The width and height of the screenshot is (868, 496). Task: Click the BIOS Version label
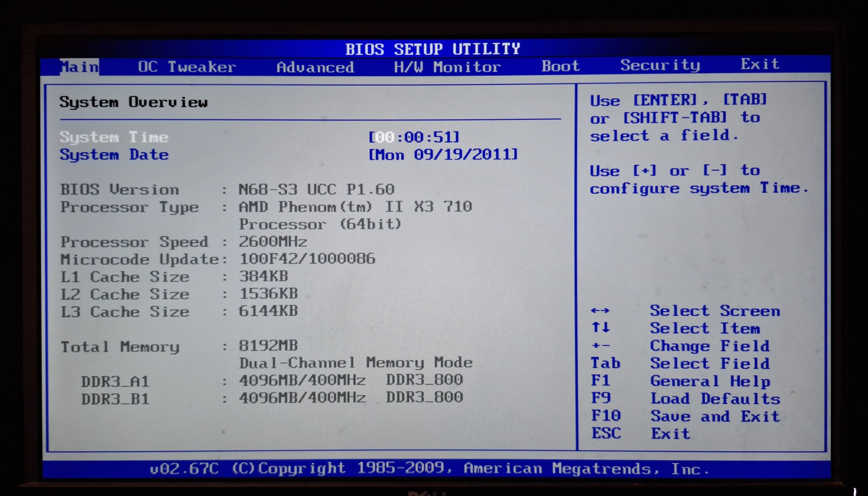coord(120,190)
